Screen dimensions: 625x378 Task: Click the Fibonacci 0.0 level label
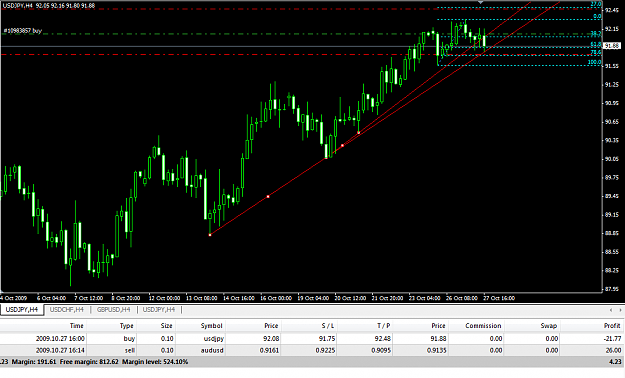[597, 16]
